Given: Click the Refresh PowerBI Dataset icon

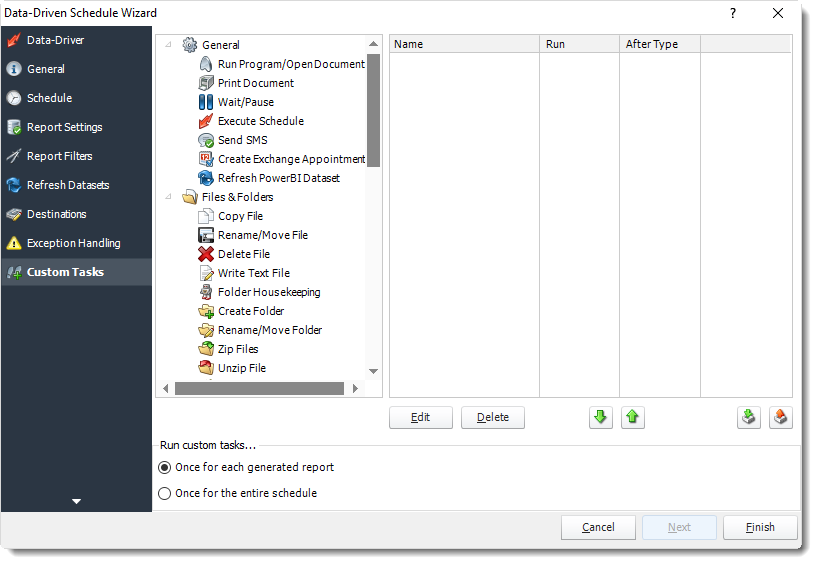Looking at the screenshot, I should [206, 178].
